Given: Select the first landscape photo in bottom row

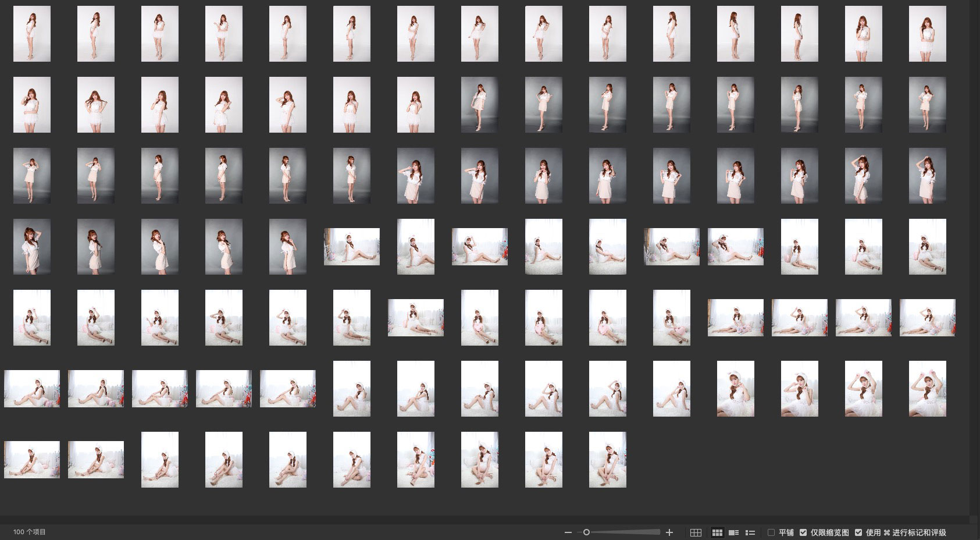Looking at the screenshot, I should pos(32,460).
